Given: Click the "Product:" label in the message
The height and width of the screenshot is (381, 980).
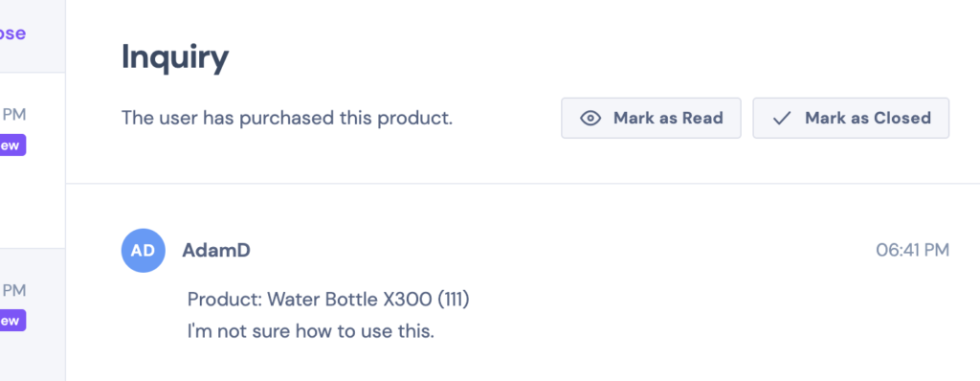Looking at the screenshot, I should 225,299.
